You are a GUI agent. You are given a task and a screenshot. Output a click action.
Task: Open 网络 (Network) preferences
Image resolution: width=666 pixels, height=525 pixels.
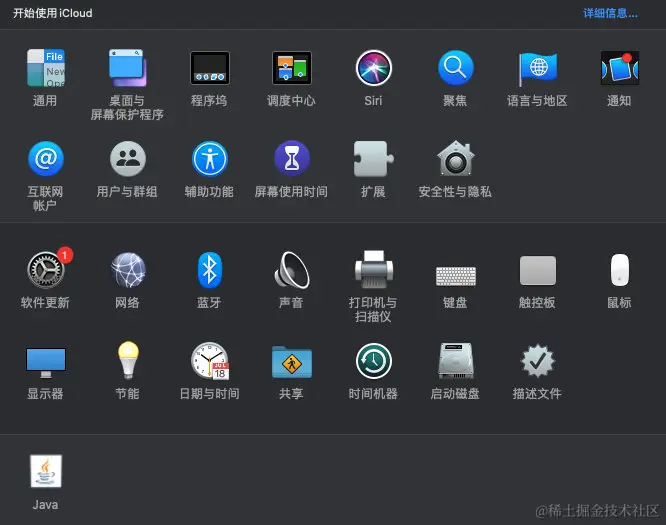[127, 270]
